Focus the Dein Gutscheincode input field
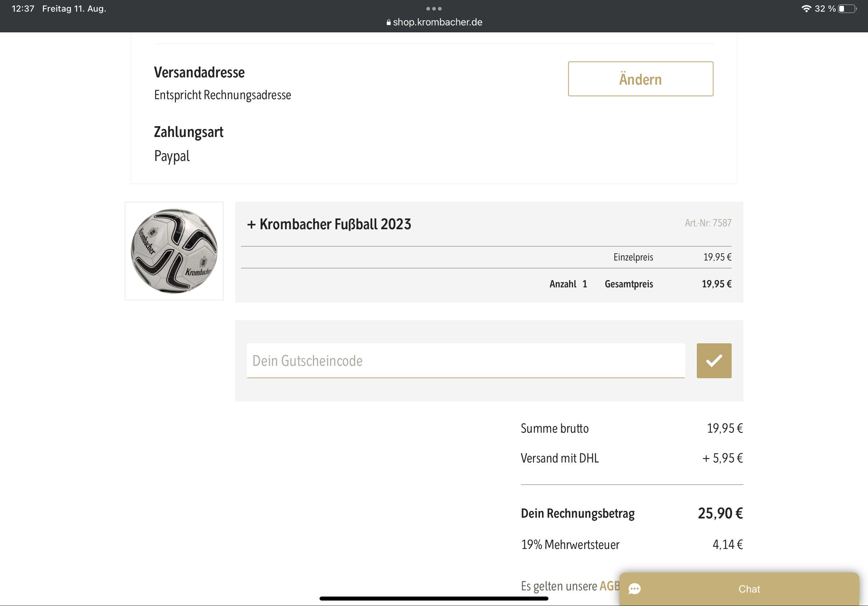This screenshot has width=868, height=606. [x=466, y=360]
